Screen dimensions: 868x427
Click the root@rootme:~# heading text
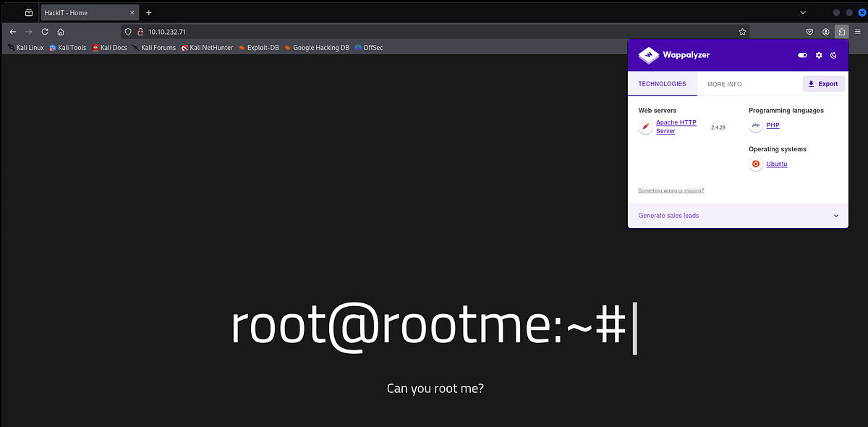(429, 326)
